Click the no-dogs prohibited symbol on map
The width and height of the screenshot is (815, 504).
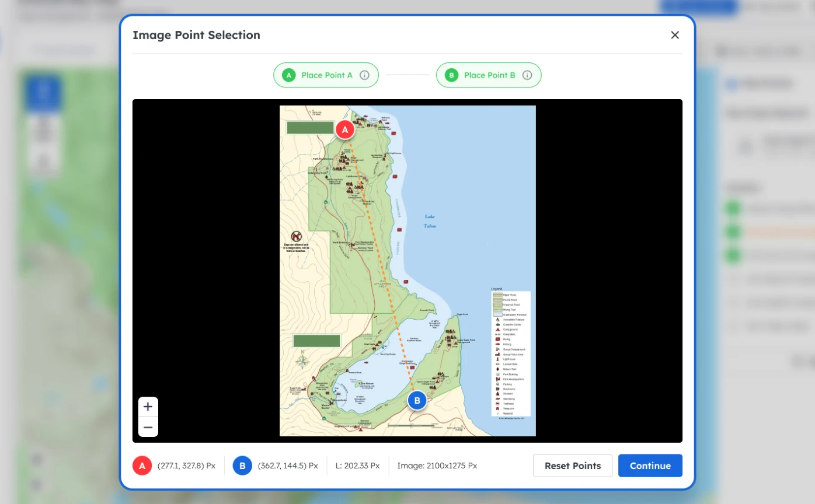pos(297,236)
